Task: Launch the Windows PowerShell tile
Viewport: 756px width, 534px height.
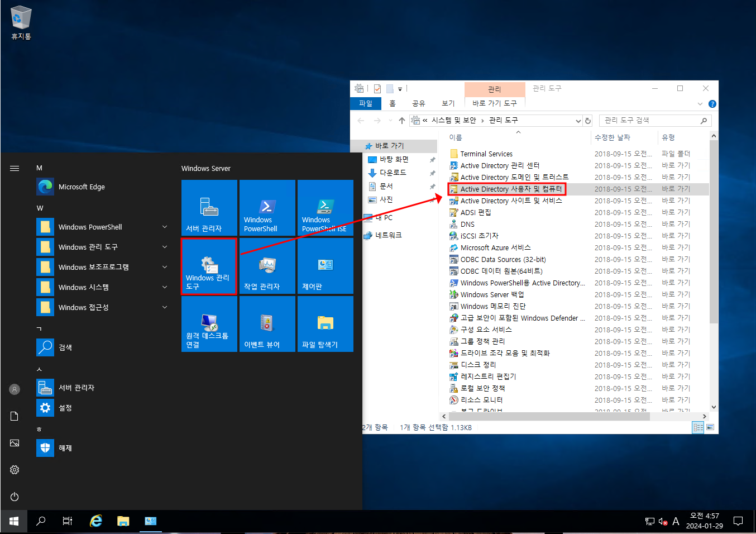Action: [x=267, y=207]
